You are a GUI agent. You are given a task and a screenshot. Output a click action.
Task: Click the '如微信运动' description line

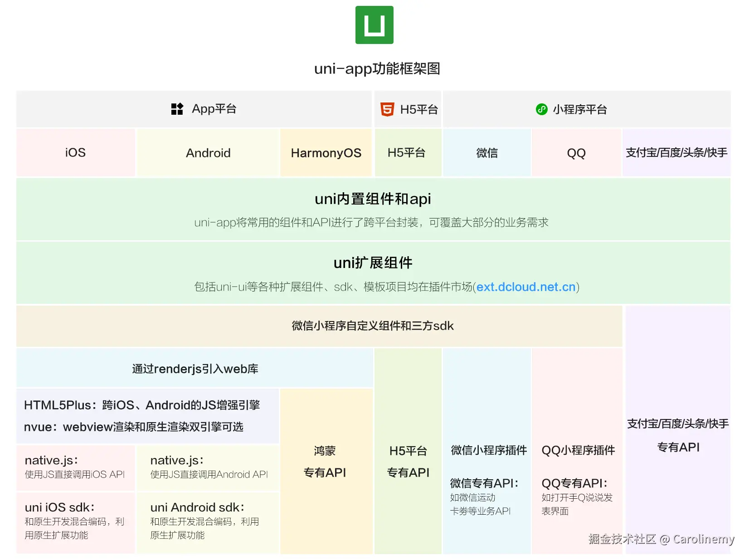pos(473,497)
